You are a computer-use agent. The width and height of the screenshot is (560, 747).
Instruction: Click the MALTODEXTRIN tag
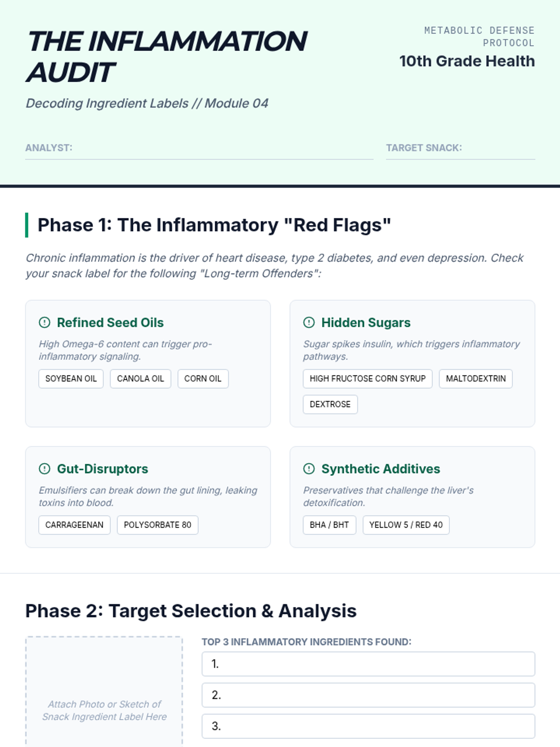coord(476,379)
